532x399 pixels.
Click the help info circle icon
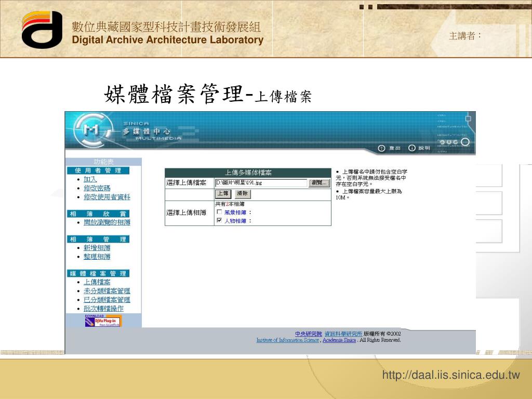click(x=411, y=148)
